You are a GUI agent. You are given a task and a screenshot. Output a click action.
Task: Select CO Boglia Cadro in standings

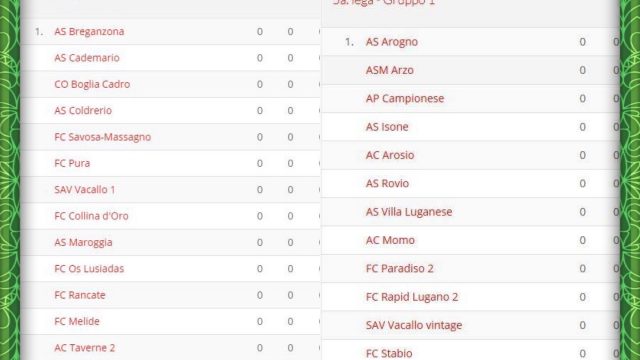(x=92, y=84)
